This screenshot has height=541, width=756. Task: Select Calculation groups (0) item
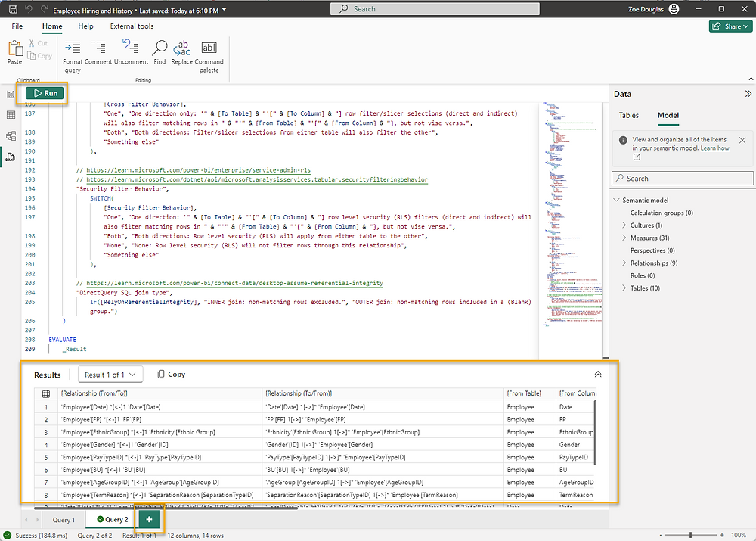pyautogui.click(x=661, y=213)
